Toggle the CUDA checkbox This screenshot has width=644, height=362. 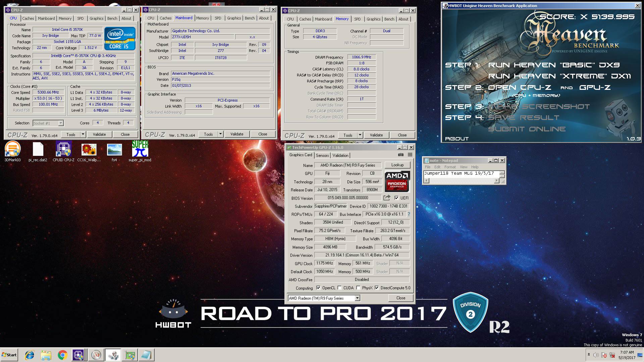click(x=340, y=288)
